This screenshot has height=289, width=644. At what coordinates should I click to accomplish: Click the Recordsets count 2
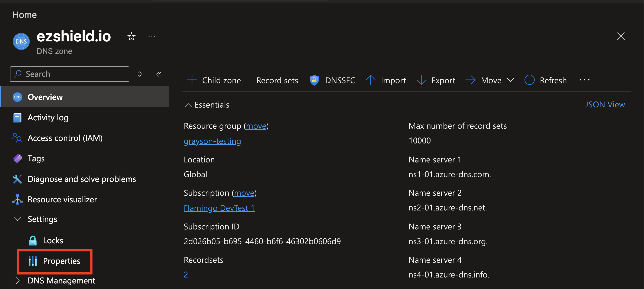(186, 275)
